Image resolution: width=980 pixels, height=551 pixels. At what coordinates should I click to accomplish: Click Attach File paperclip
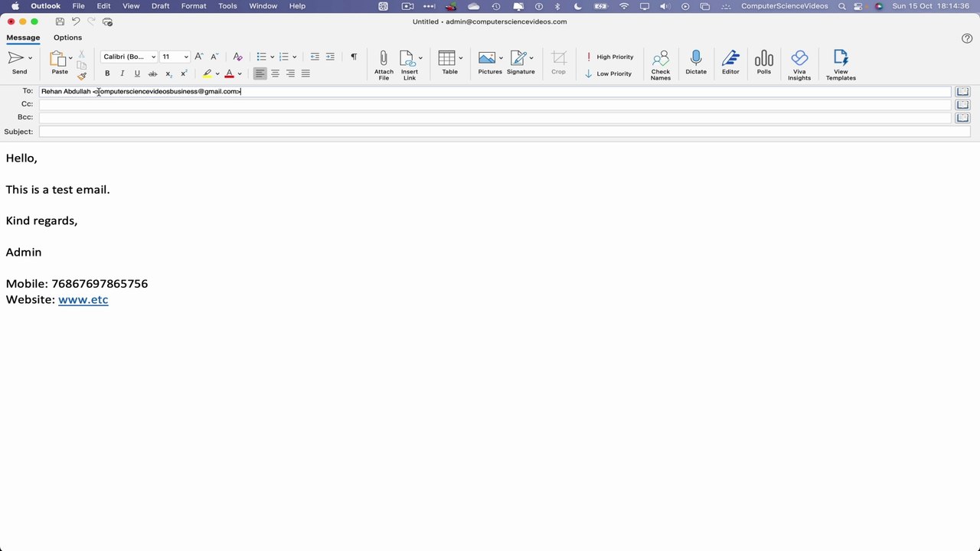384,65
